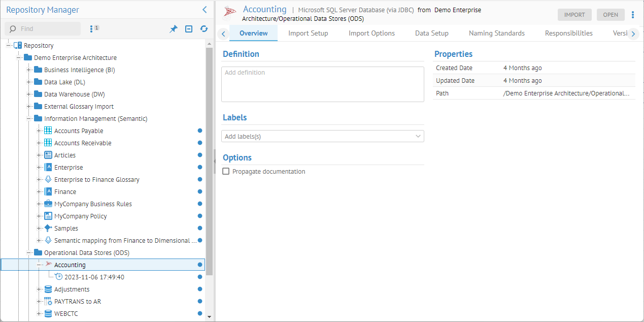Click the OPEN button

611,15
